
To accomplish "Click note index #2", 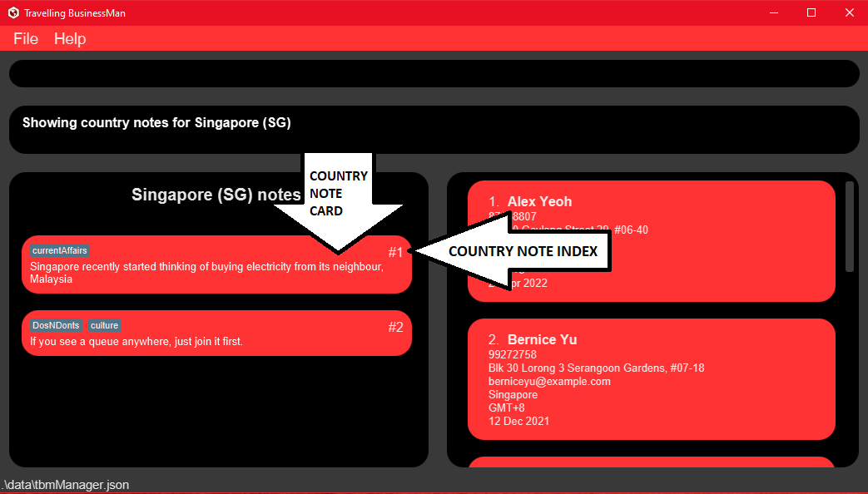I will coord(395,327).
